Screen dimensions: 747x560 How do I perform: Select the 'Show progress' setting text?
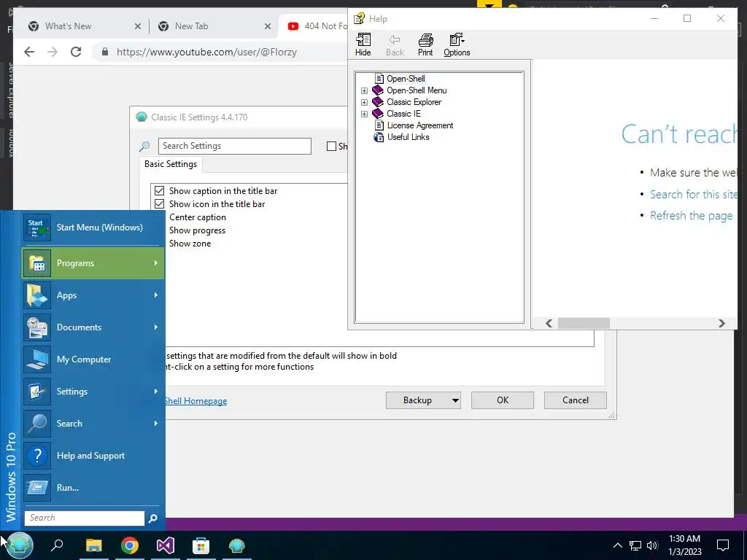(x=197, y=230)
